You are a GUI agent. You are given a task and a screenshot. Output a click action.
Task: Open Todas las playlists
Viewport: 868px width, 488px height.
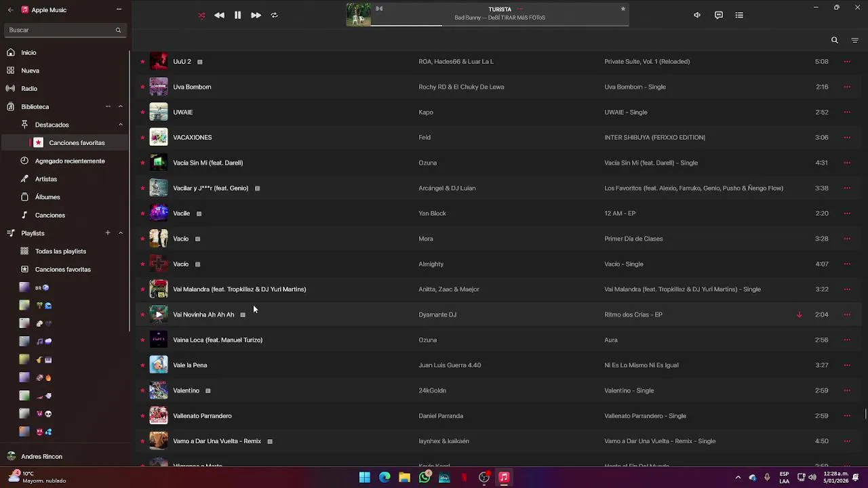click(x=60, y=251)
